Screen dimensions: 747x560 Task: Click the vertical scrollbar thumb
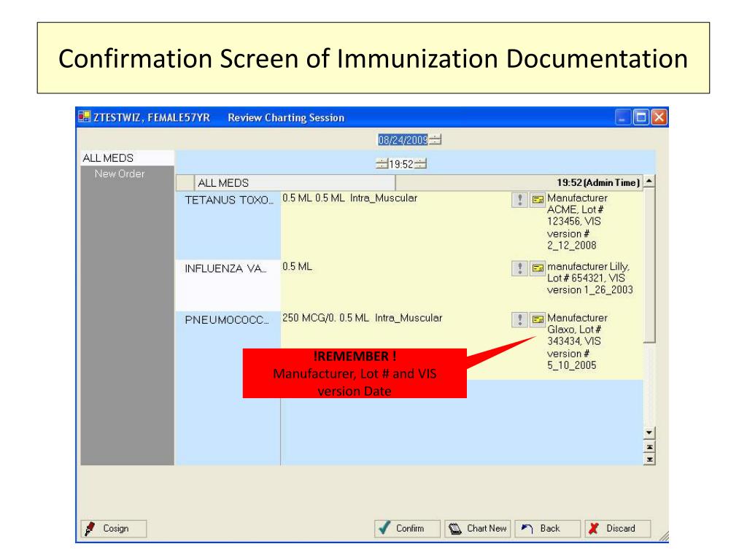(649, 265)
